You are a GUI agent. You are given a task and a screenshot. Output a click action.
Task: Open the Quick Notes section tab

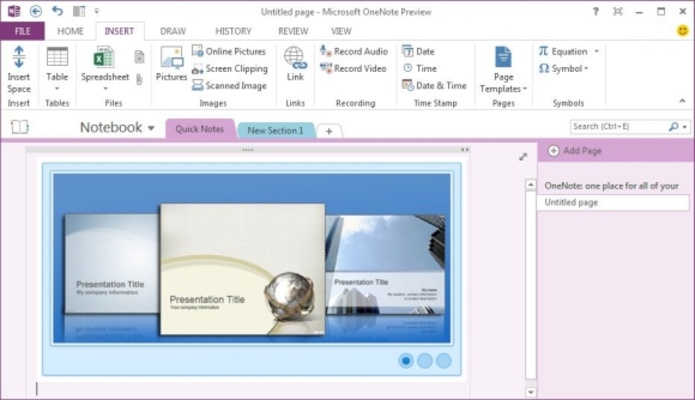200,129
